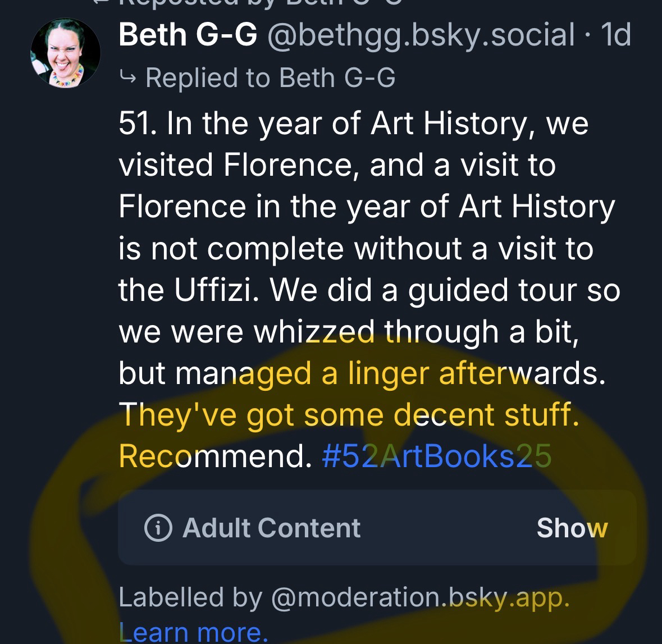Screen dimensions: 662x644
Task: Open Beth G-G's profile avatar
Action: click(x=65, y=52)
